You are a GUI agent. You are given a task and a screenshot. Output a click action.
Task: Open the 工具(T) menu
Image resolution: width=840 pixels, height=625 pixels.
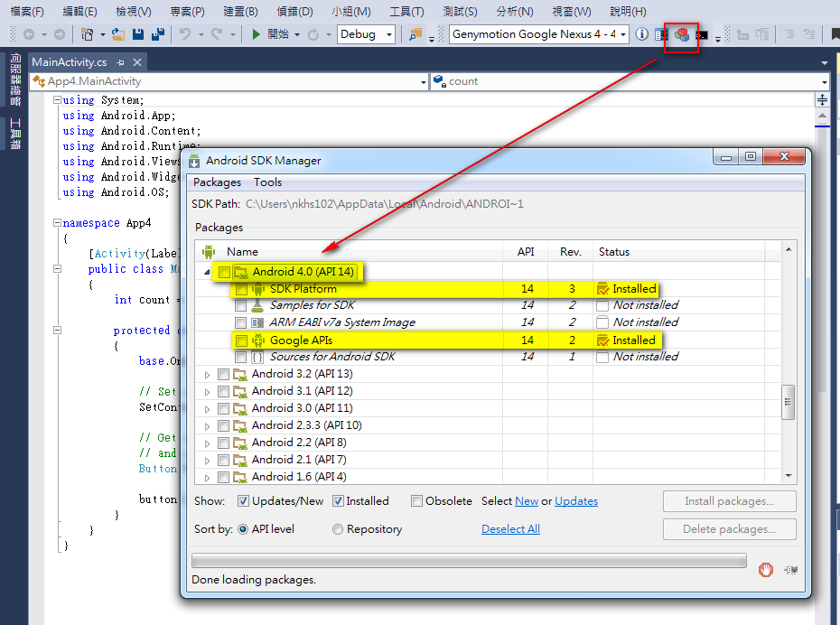coord(406,11)
